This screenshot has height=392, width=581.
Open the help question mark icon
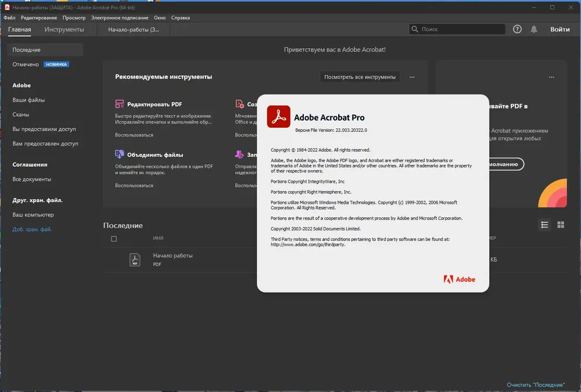[517, 29]
